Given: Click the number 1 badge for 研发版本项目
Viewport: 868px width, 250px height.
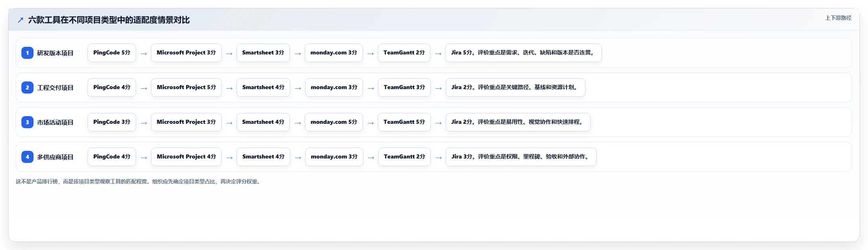Looking at the screenshot, I should (27, 53).
